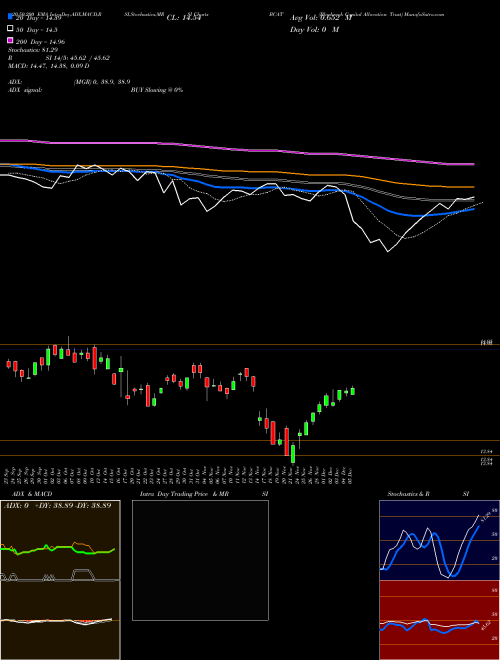Open the lower MACD chart panel
The width and height of the screenshot is (500, 660).
click(x=60, y=620)
